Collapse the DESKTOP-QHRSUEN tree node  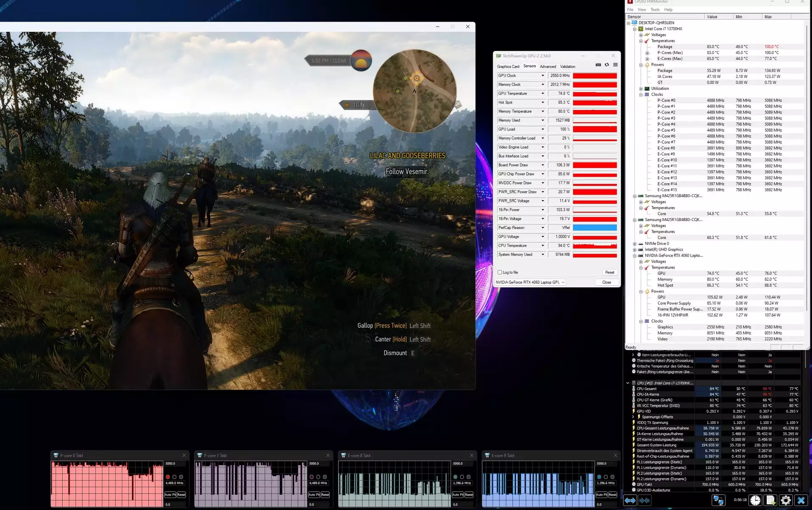(628, 23)
